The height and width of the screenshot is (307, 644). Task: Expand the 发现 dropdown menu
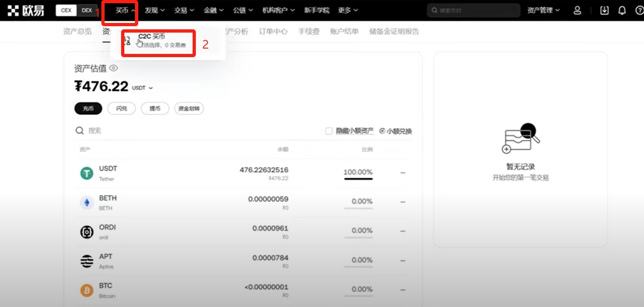(x=155, y=10)
